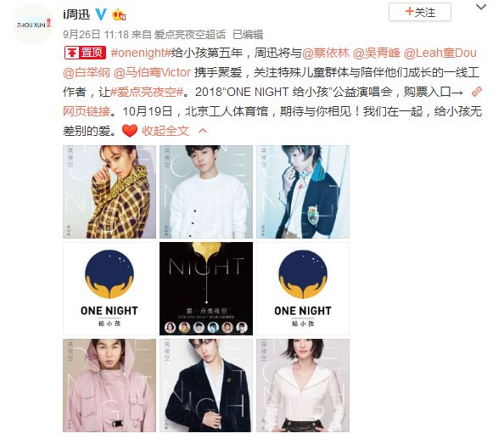Open the post options chevron dropdown
The height and width of the screenshot is (439, 504).
point(481,7)
